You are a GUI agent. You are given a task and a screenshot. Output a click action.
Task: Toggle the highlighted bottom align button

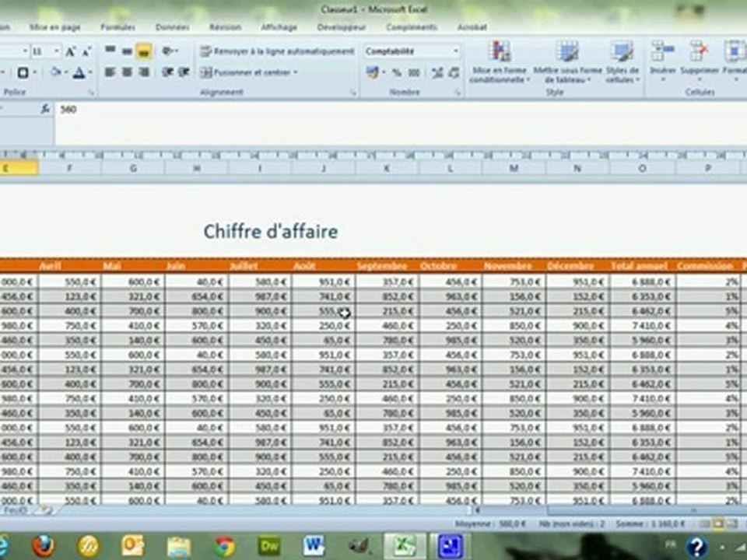(144, 51)
